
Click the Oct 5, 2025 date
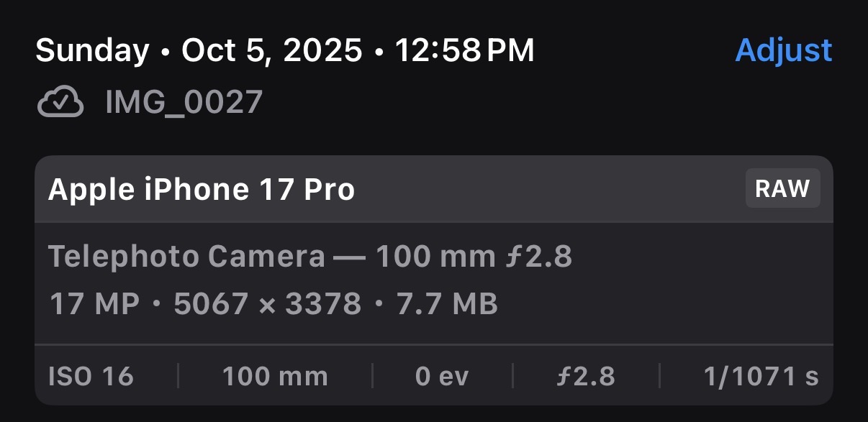coord(271,50)
